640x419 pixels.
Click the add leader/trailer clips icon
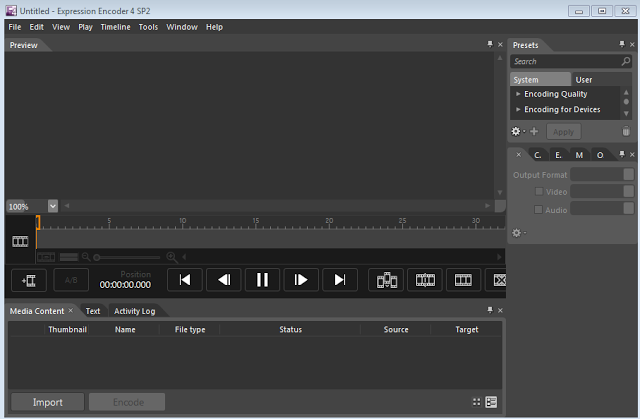[386, 280]
